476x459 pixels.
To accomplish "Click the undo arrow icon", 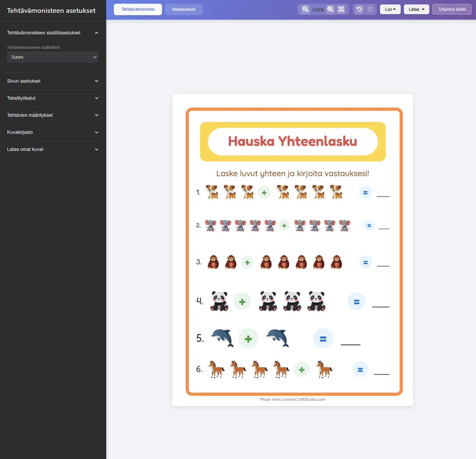I will 359,9.
